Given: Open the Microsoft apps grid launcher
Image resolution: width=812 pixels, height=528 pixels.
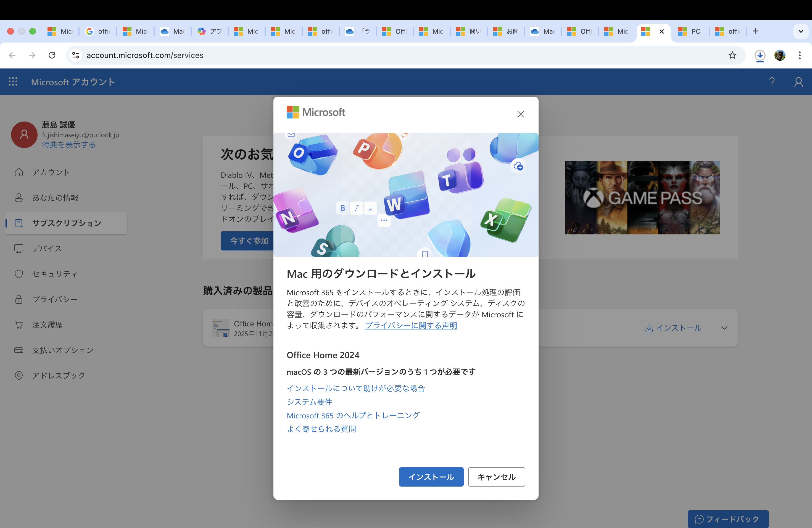Looking at the screenshot, I should point(13,81).
